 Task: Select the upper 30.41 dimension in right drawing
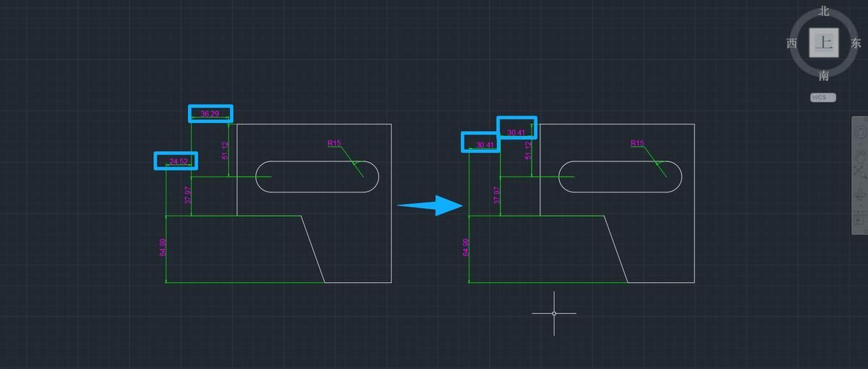(516, 132)
